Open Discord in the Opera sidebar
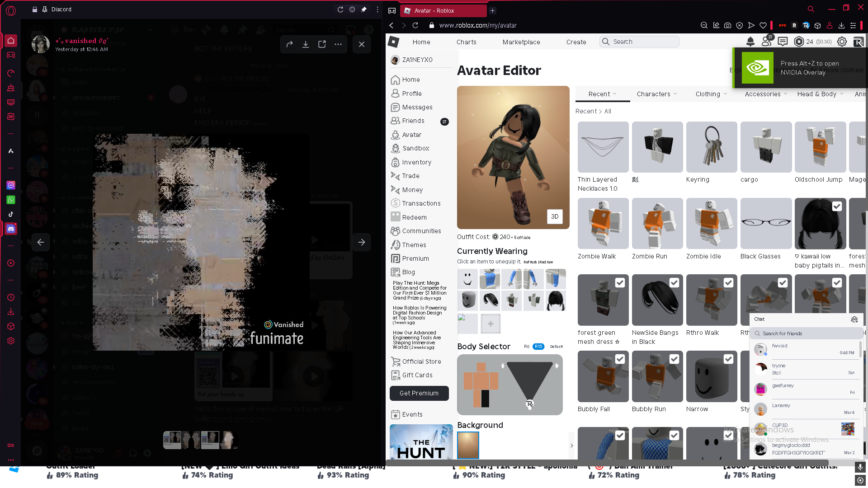This screenshot has height=488, width=868. [x=11, y=229]
